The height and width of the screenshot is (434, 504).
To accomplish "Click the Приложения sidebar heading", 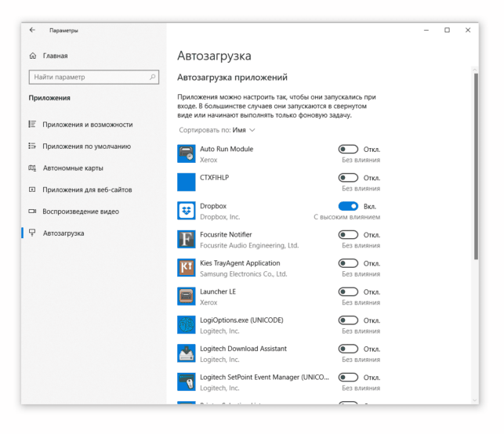I will tap(49, 98).
